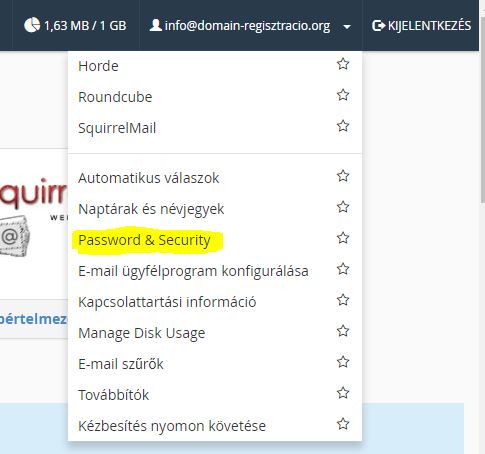Select Automatikus válaszok menu item
The image size is (485, 454).
(x=149, y=178)
